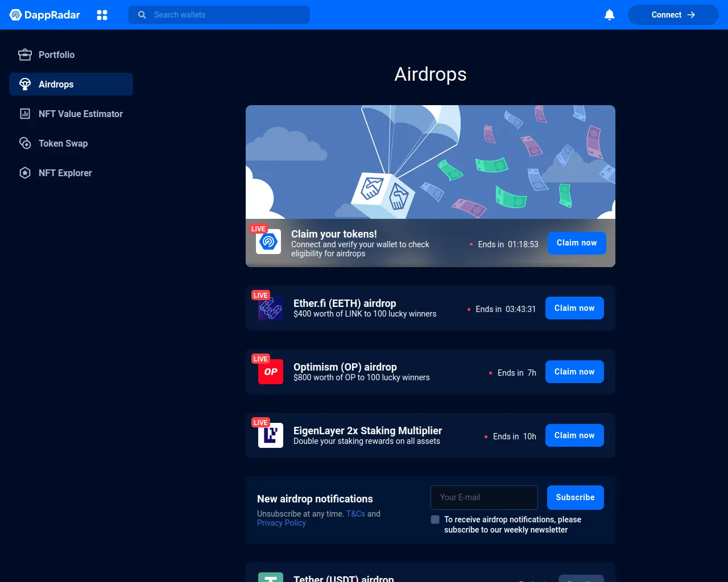This screenshot has width=728, height=582.
Task: Click LIVE badge on EigenLayer card
Action: coord(260,422)
